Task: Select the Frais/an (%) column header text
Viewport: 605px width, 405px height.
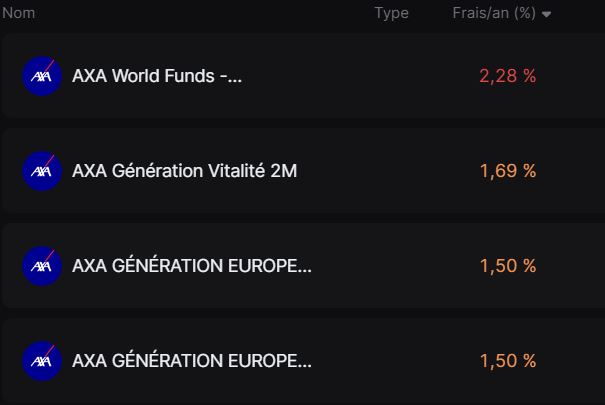Action: click(x=494, y=13)
